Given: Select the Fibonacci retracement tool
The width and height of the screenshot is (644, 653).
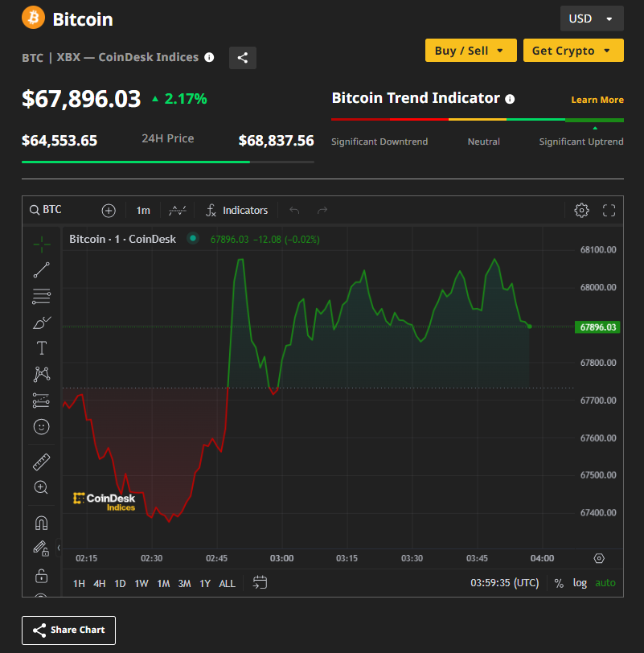Looking at the screenshot, I should tap(42, 297).
